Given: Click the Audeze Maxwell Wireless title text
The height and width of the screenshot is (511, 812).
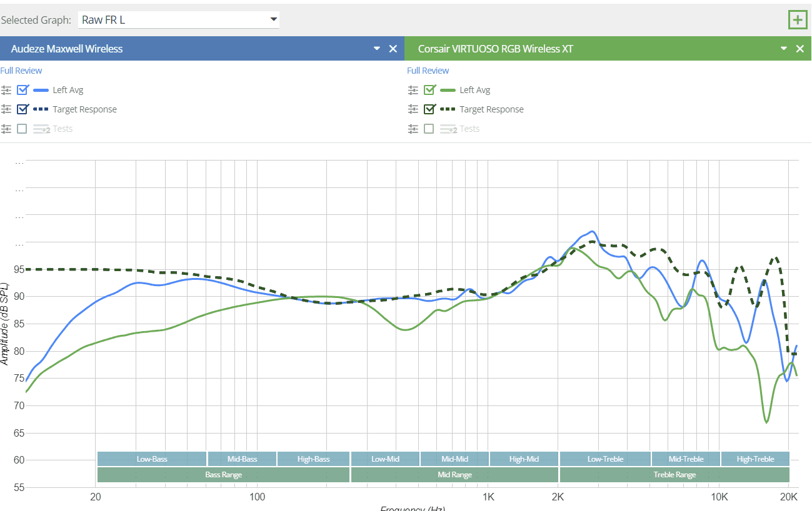Looking at the screenshot, I should (67, 49).
